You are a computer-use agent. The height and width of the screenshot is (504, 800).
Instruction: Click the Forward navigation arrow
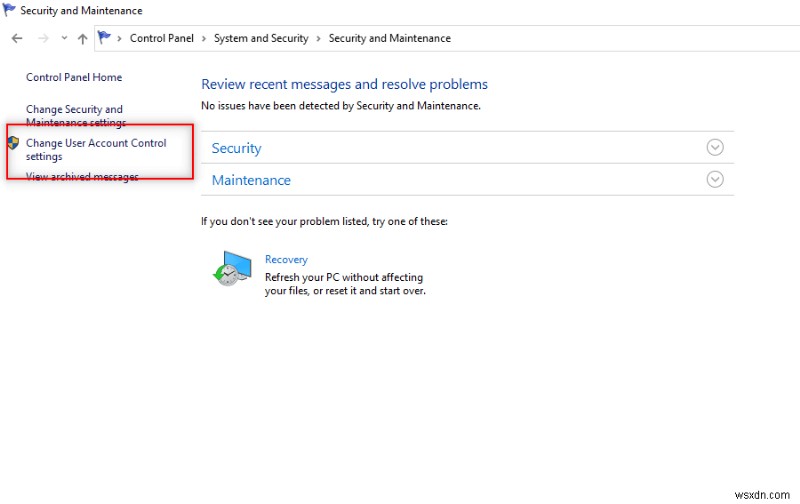pos(42,38)
